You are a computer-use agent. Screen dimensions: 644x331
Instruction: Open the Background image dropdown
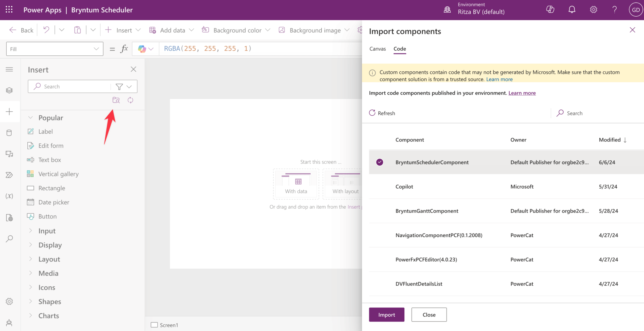(x=347, y=30)
